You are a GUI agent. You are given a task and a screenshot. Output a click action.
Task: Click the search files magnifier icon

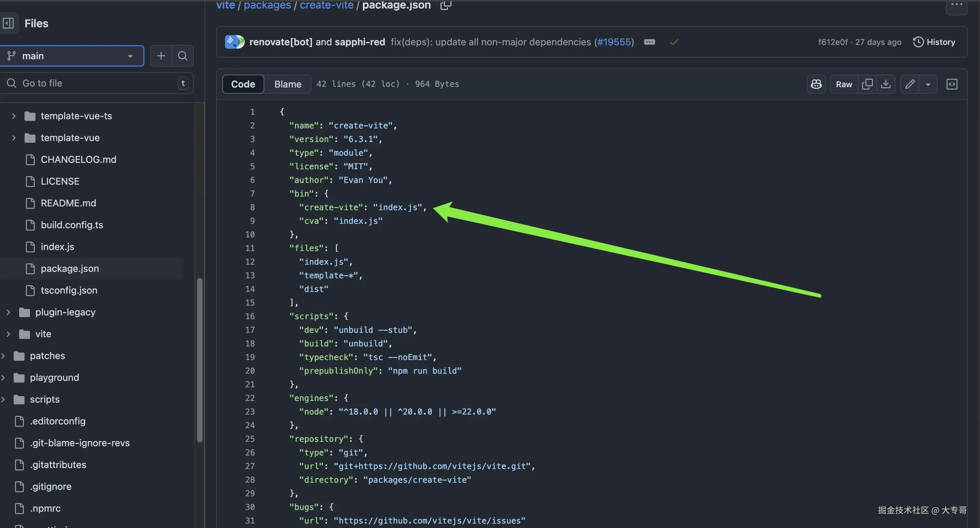point(183,56)
